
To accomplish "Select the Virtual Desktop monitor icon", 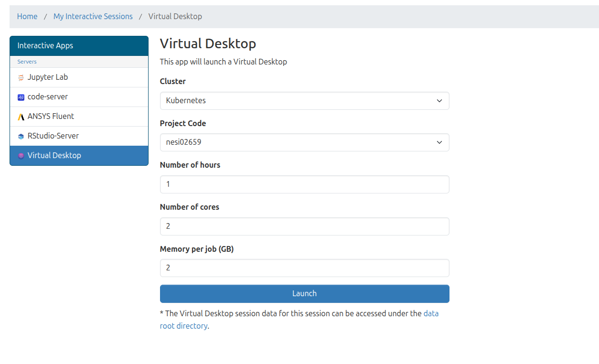I will click(x=21, y=155).
